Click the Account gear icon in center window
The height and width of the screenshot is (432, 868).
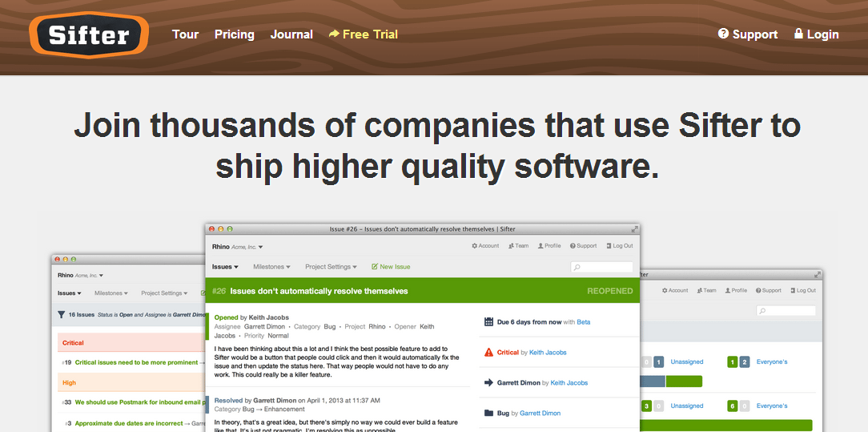pos(475,246)
